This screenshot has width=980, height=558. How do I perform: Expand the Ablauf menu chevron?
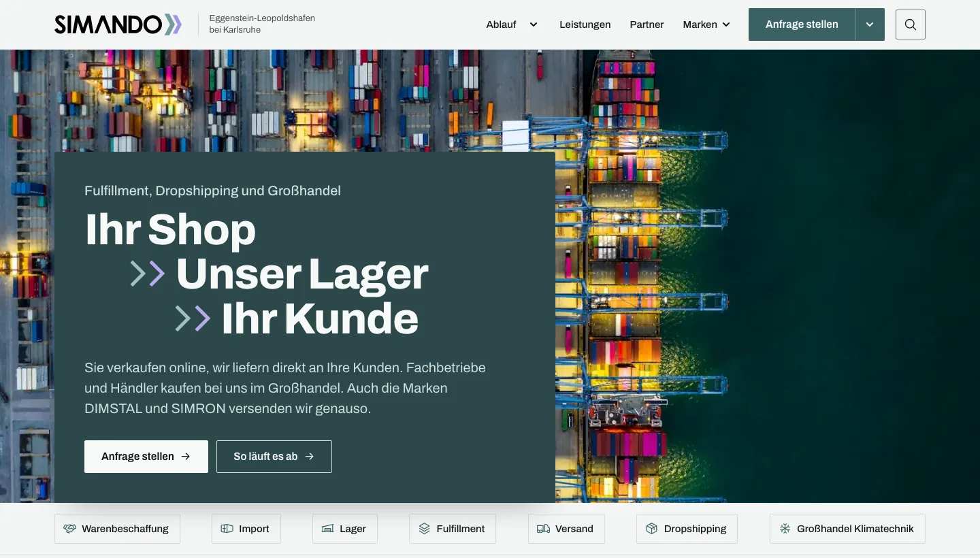(x=534, y=24)
